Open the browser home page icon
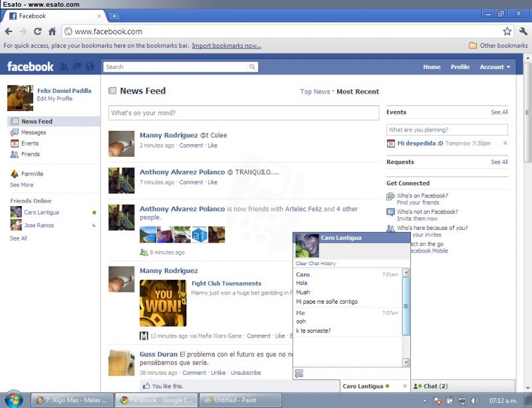The width and height of the screenshot is (532, 408). (x=52, y=31)
